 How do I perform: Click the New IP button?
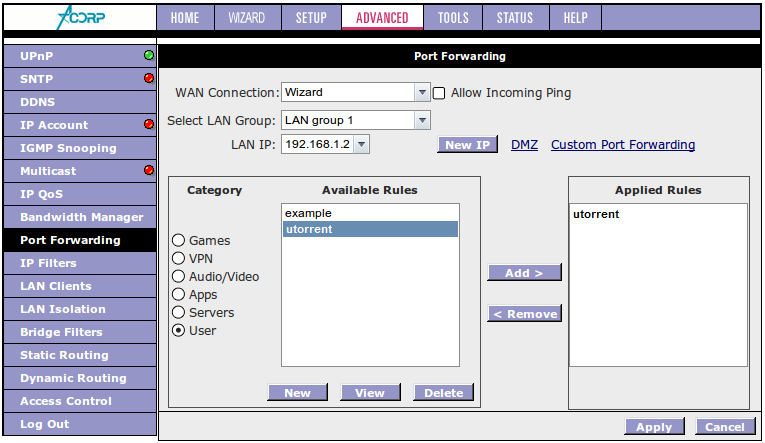(x=467, y=145)
